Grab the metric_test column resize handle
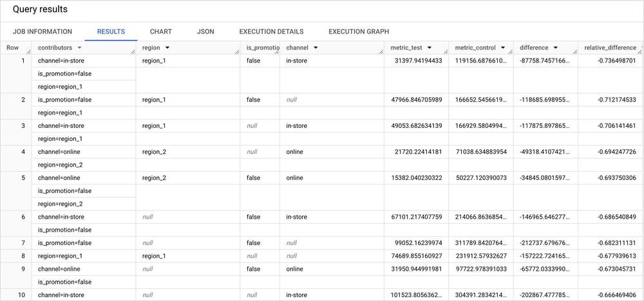 pos(446,51)
